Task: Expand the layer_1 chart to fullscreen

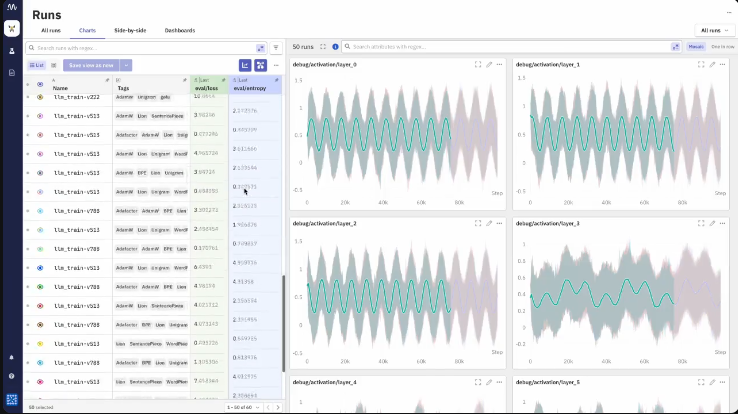Action: pyautogui.click(x=701, y=65)
